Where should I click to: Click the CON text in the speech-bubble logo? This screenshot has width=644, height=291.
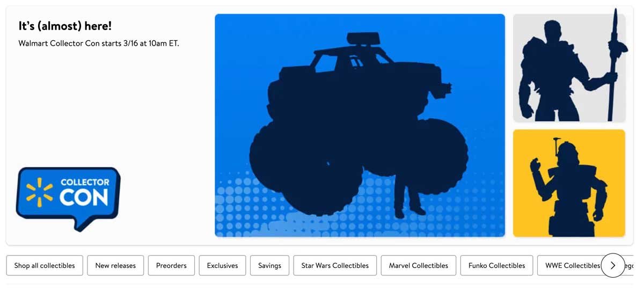(x=84, y=198)
